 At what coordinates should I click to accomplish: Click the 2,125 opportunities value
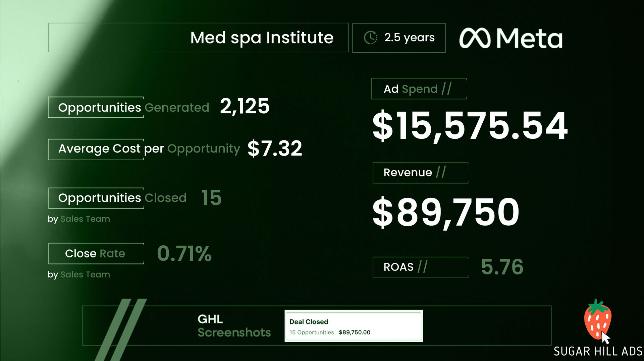245,106
